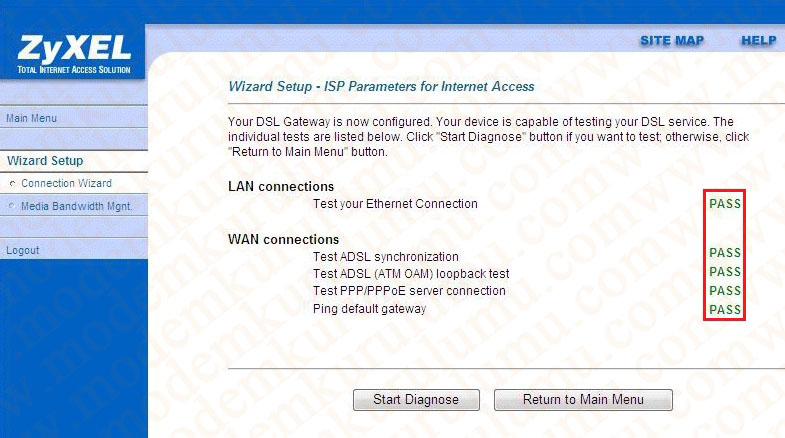Click the Start Diagnose button
The width and height of the screenshot is (785, 438).
pyautogui.click(x=416, y=399)
